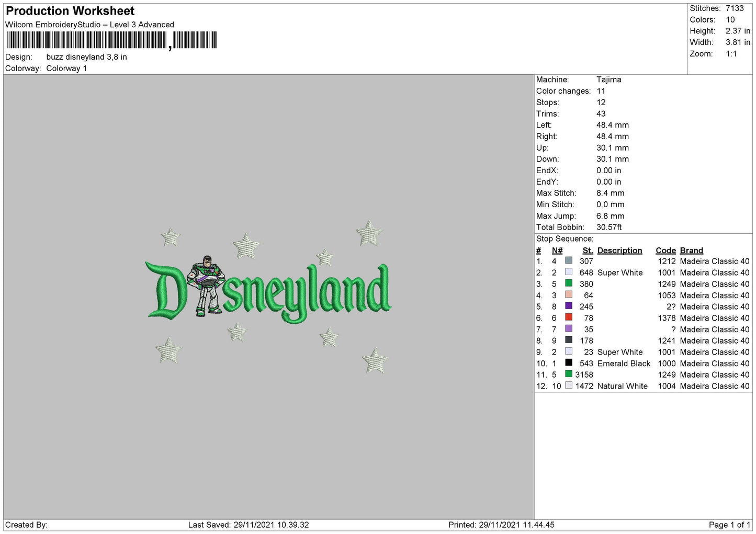756x534 pixels.
Task: Click the Machine value Tajima
Action: tap(609, 79)
